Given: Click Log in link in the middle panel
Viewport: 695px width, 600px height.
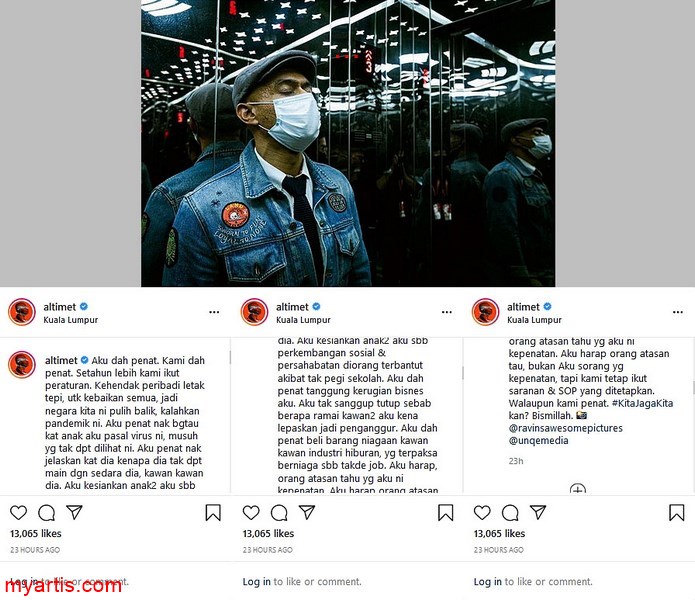Looking at the screenshot, I should (257, 581).
